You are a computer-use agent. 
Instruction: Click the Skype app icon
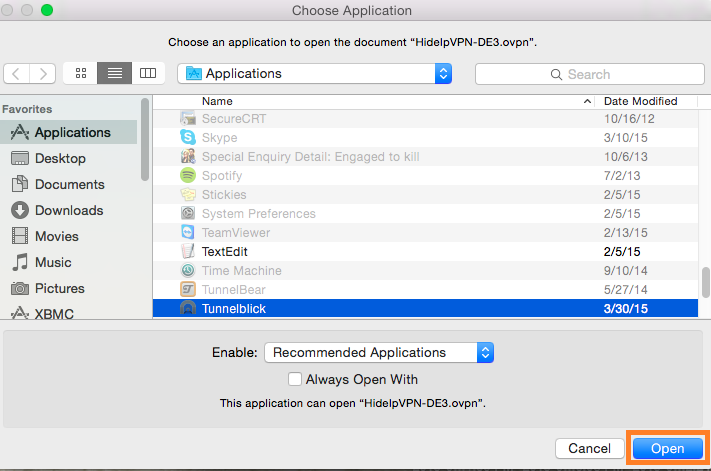188,137
